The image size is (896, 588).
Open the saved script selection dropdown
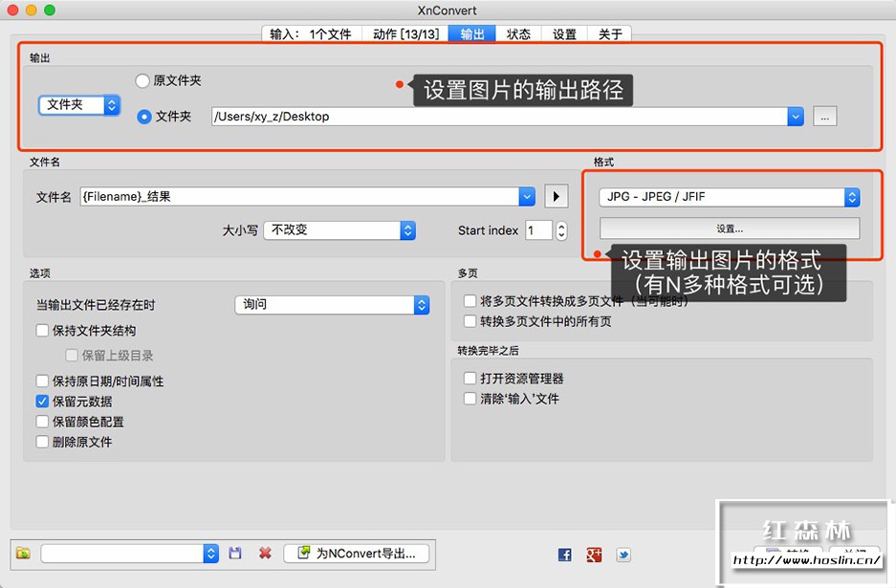(x=130, y=554)
